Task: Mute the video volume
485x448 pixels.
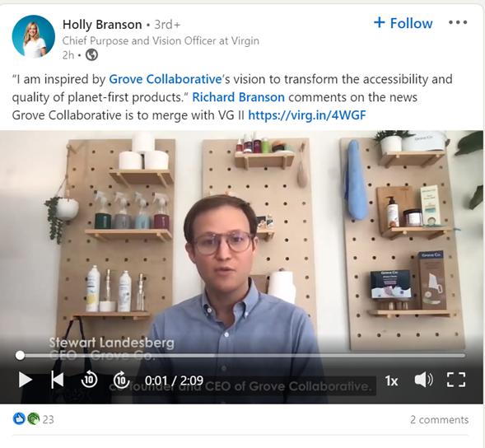Action: tap(423, 380)
